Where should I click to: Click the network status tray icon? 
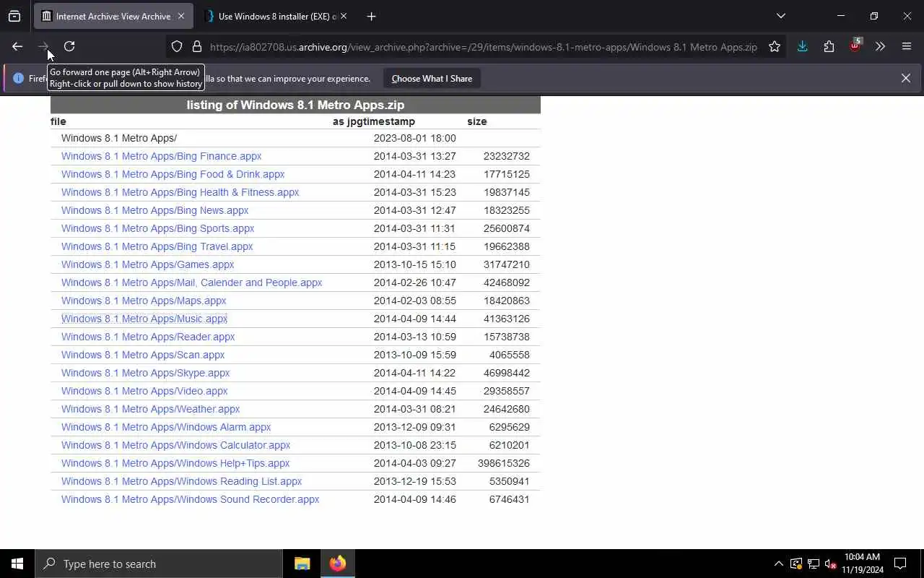click(814, 564)
